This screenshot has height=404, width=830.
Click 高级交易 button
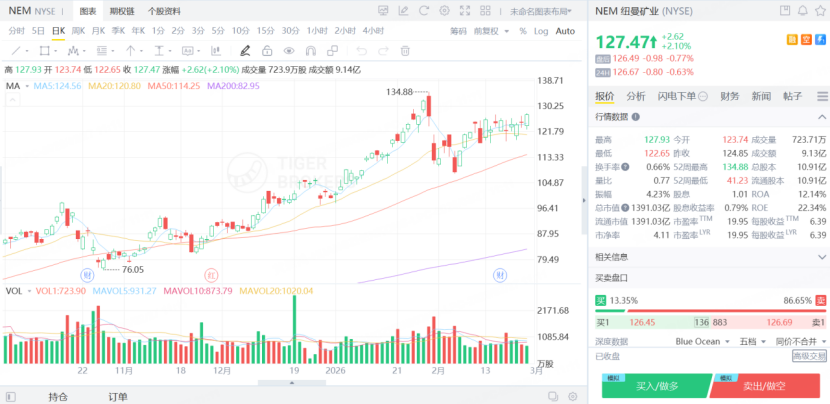pyautogui.click(x=809, y=356)
